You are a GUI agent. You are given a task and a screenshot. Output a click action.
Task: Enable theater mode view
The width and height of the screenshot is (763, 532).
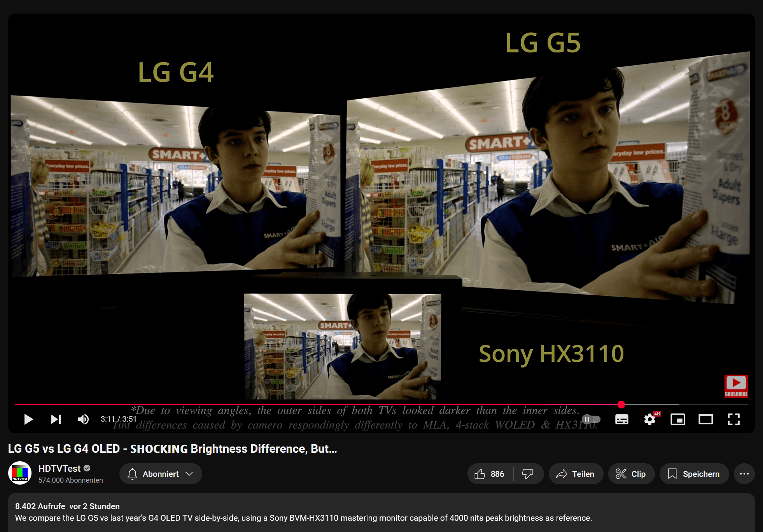click(706, 419)
